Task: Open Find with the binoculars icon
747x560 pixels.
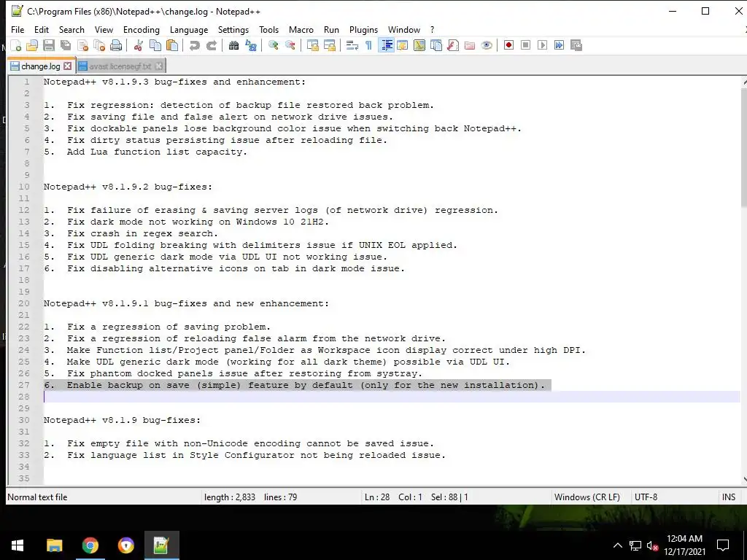Action: click(x=233, y=45)
